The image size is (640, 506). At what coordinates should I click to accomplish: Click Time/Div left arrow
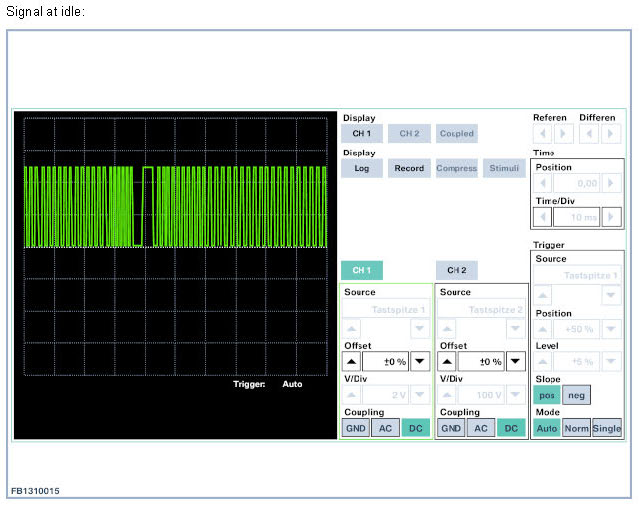coord(545,217)
